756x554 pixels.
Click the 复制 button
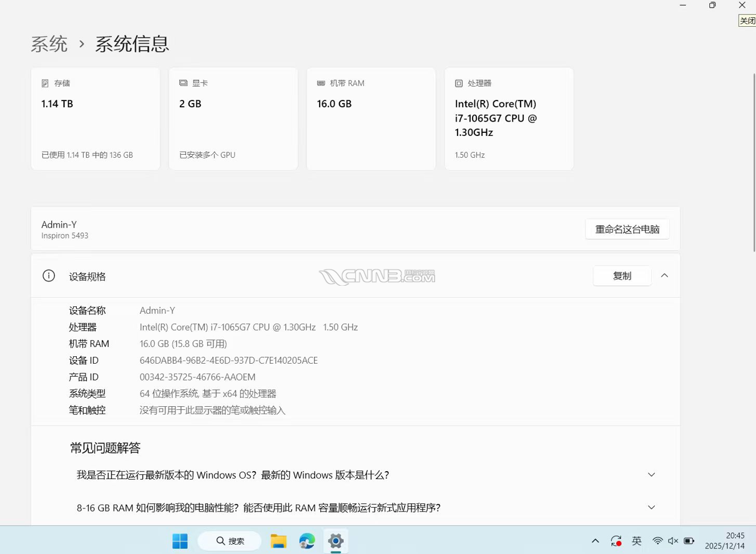[x=622, y=276]
